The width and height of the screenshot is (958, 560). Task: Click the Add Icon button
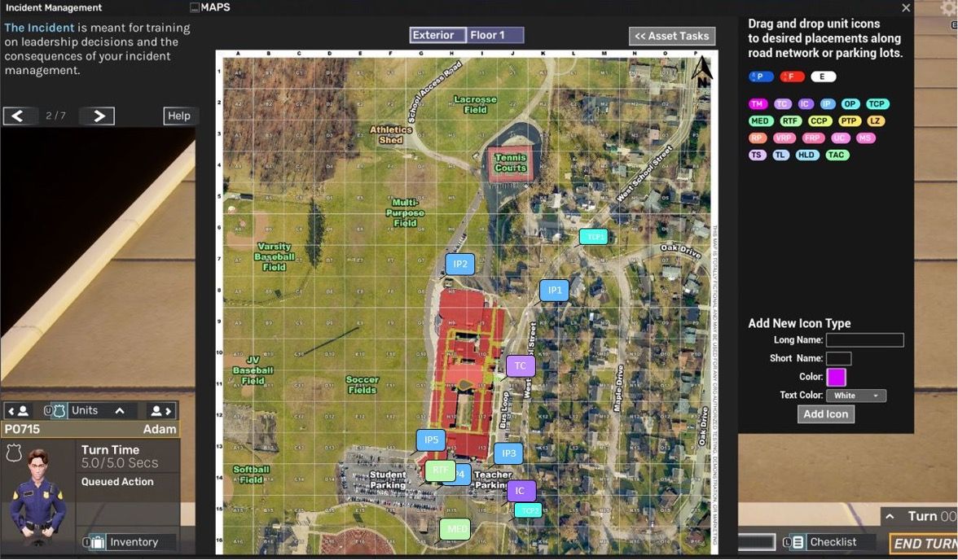[825, 414]
